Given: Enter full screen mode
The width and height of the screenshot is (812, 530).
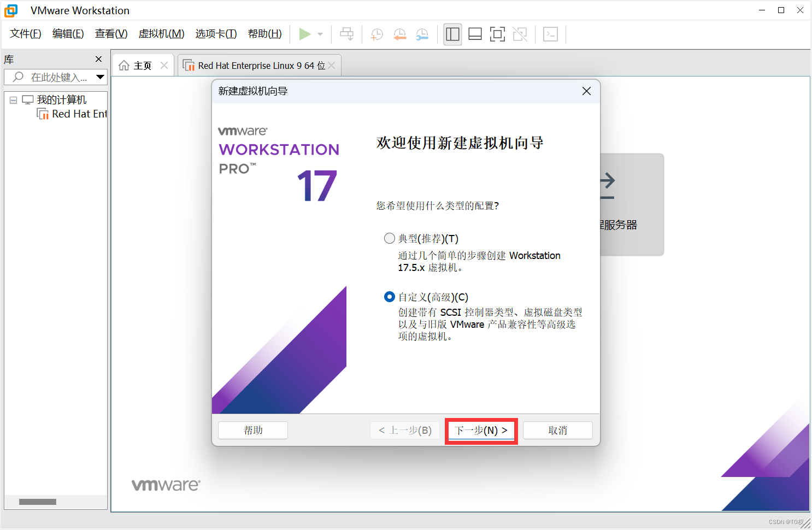Looking at the screenshot, I should tap(497, 34).
